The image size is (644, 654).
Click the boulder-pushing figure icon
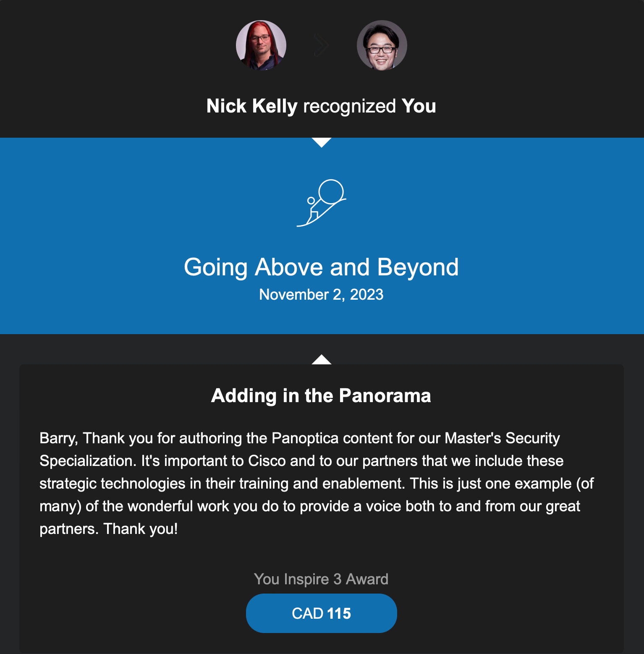(x=322, y=203)
